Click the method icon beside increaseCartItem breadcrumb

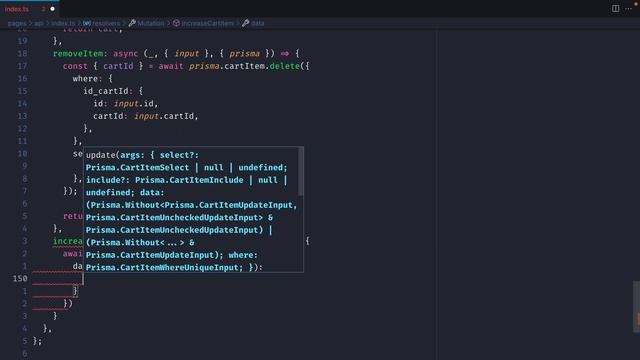click(176, 23)
